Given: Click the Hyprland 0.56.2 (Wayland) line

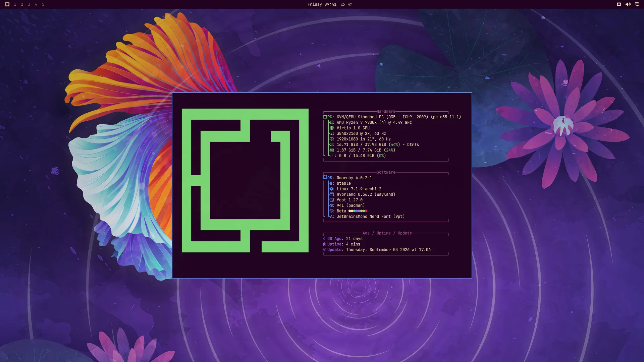Looking at the screenshot, I should point(366,194).
